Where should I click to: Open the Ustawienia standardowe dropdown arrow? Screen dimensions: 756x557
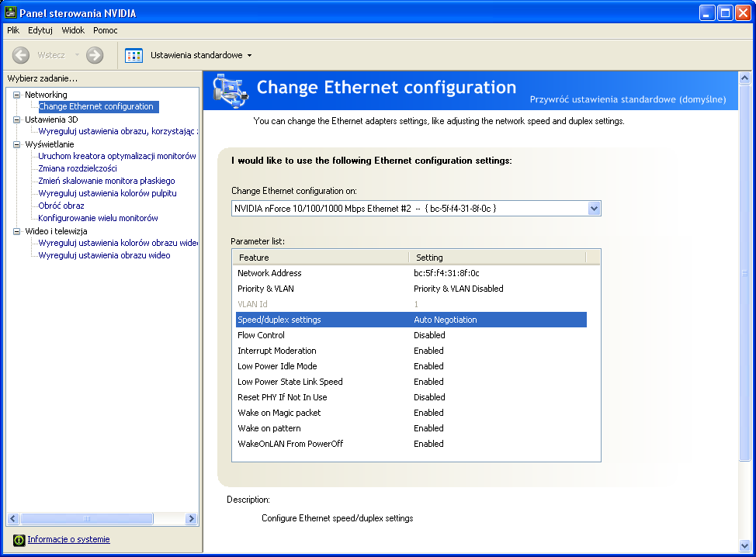click(x=249, y=56)
